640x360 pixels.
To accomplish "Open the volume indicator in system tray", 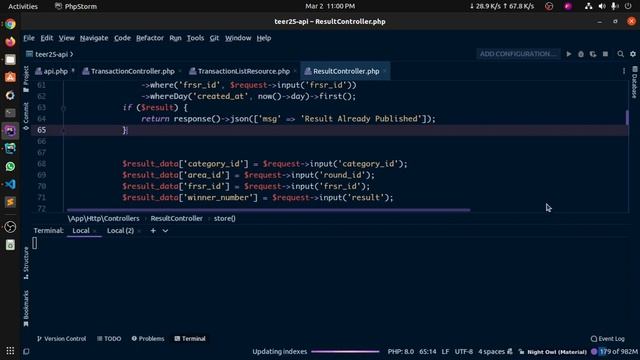I will pos(602,6).
